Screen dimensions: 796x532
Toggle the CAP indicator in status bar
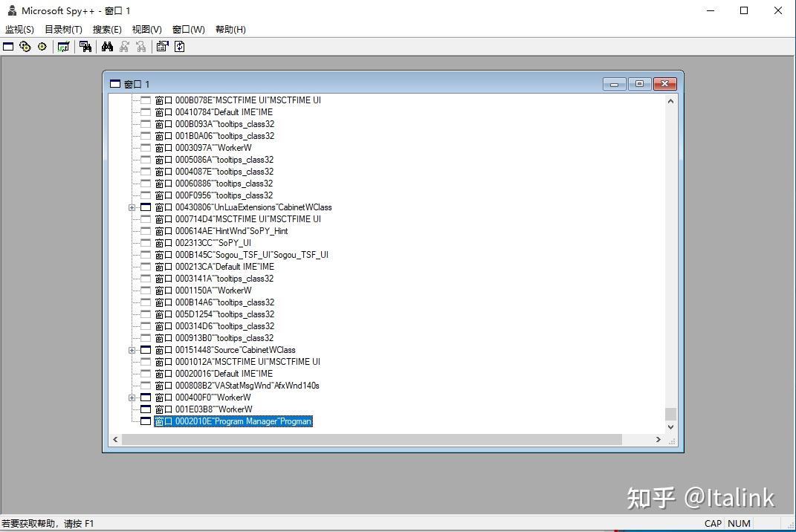tap(713, 523)
